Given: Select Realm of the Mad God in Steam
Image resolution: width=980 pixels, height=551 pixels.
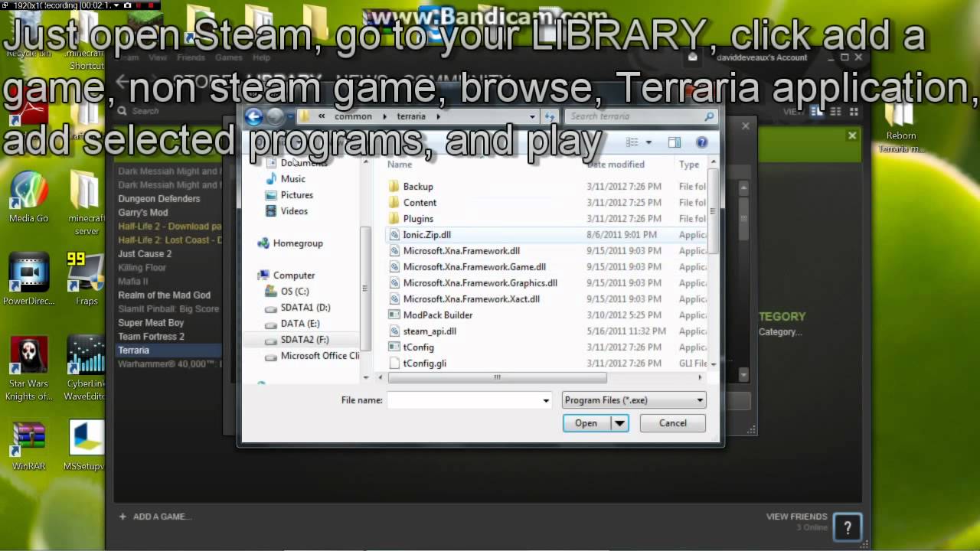Looking at the screenshot, I should click(x=164, y=295).
